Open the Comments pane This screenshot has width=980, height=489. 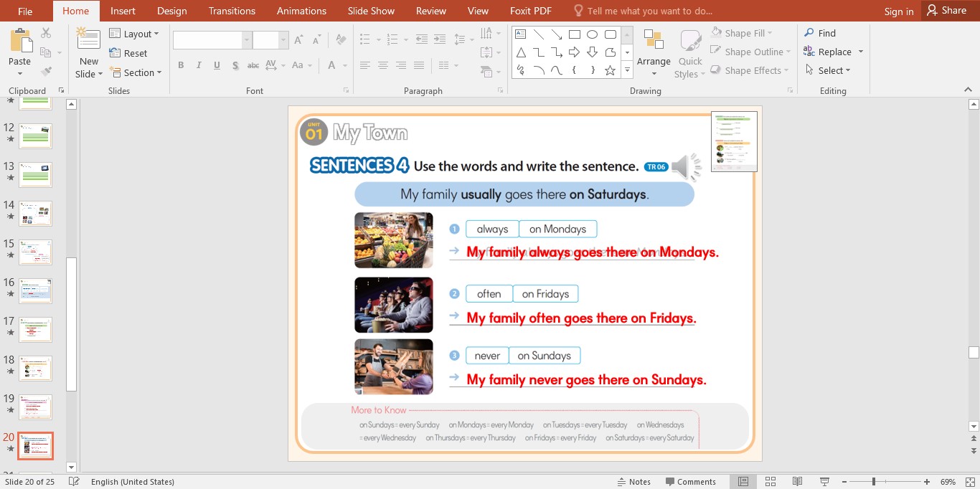(691, 482)
